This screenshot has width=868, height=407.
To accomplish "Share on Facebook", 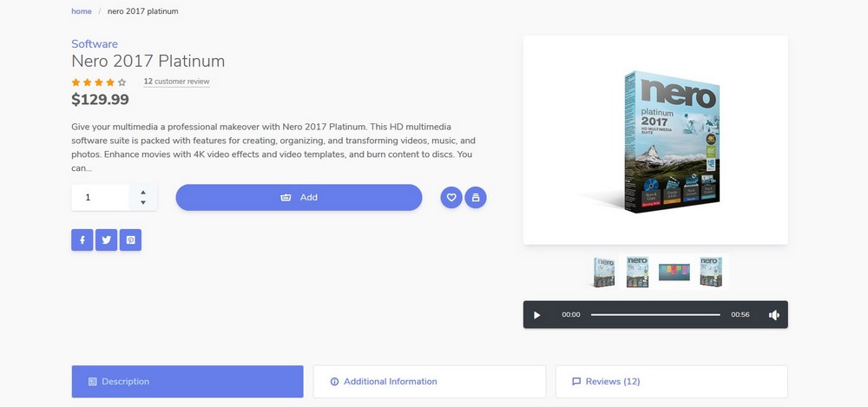I will [x=82, y=240].
